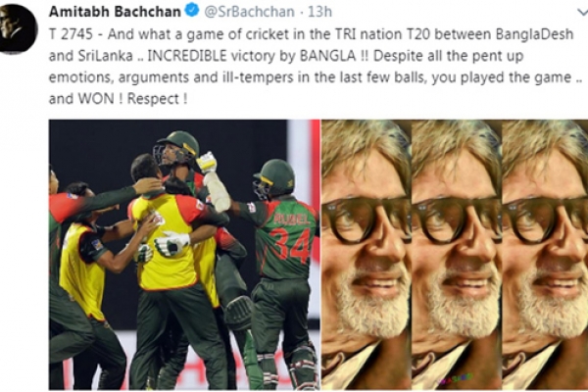Expand the tweet options chevron
This screenshot has height=392, width=588.
pyautogui.click(x=583, y=12)
